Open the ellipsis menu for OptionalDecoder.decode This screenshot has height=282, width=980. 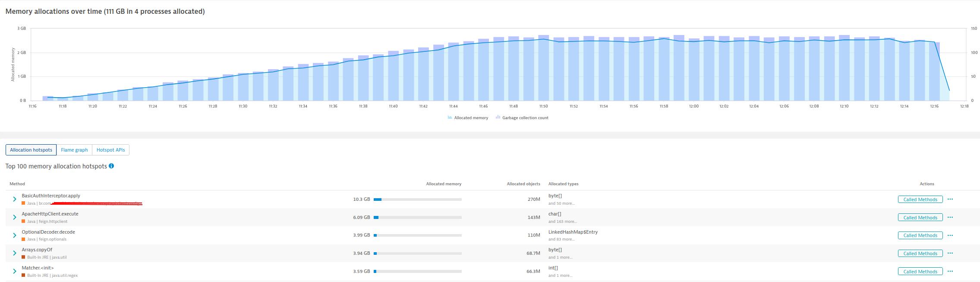tap(950, 235)
